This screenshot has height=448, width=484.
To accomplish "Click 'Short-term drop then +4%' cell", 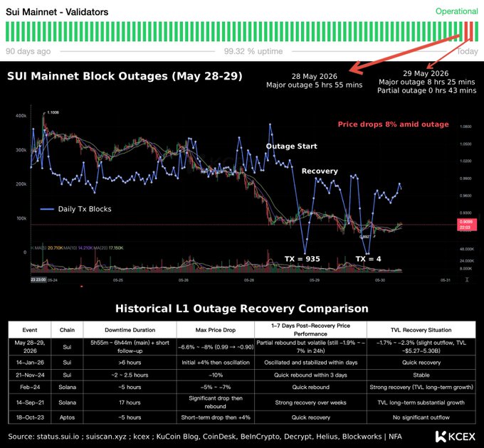I will pos(216,417).
